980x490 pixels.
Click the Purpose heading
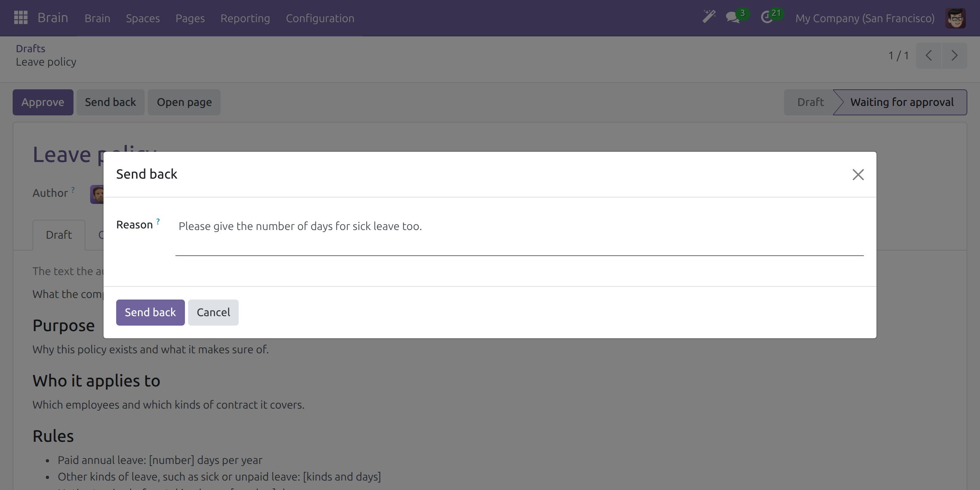click(64, 326)
